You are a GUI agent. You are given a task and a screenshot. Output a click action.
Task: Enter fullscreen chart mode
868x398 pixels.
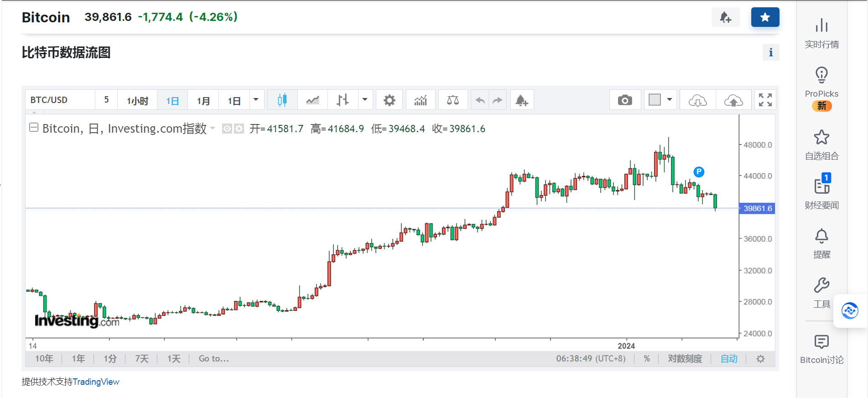click(765, 100)
